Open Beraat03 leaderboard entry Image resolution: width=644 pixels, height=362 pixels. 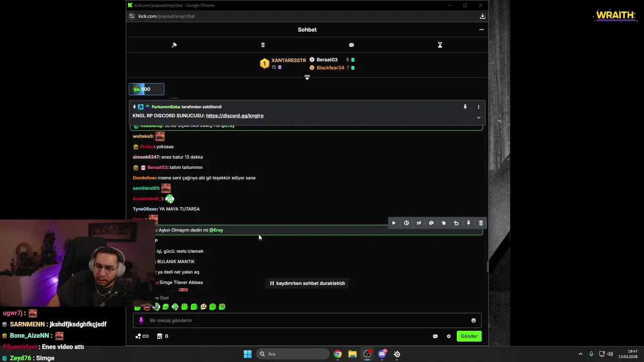(327, 60)
